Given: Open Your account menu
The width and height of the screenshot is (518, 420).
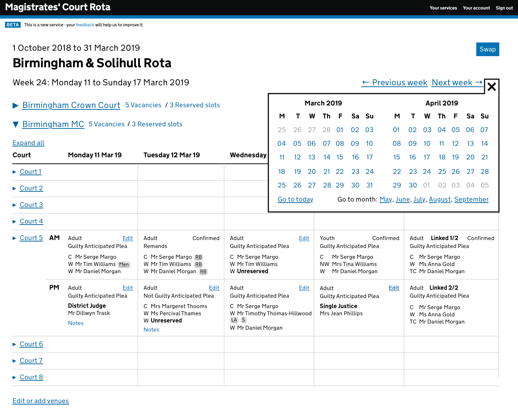Looking at the screenshot, I should (x=476, y=8).
